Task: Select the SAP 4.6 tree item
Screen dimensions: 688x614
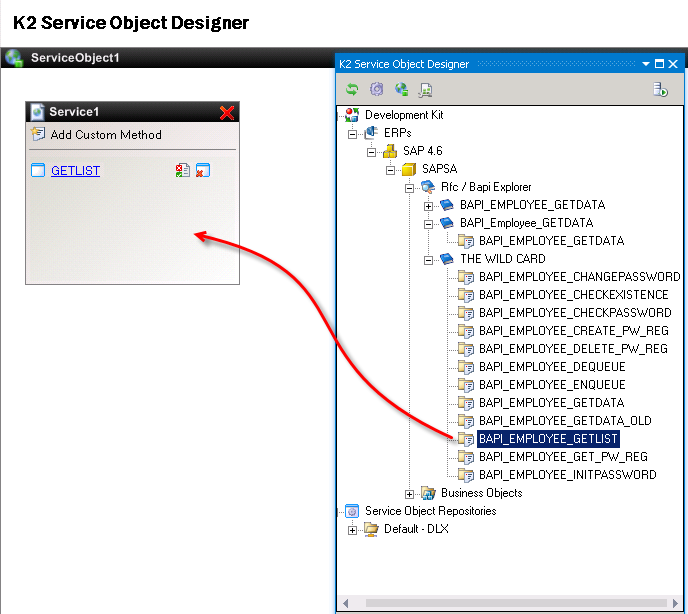Action: tap(423, 151)
